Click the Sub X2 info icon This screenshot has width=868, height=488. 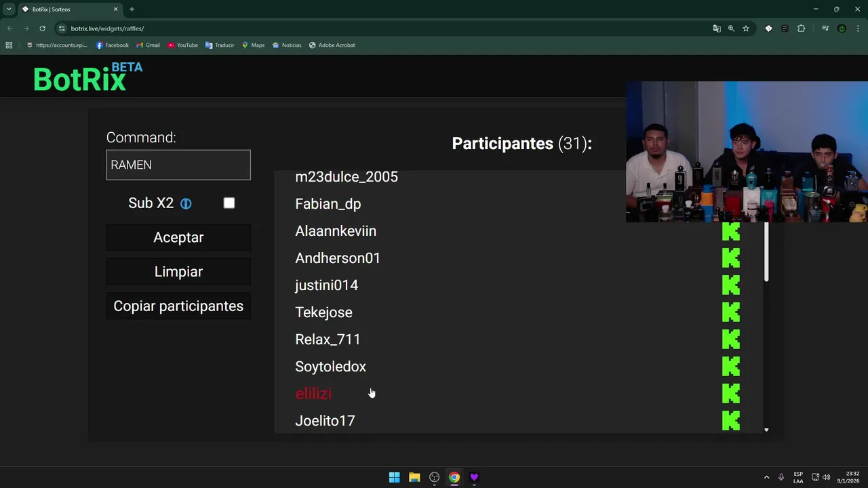(186, 204)
